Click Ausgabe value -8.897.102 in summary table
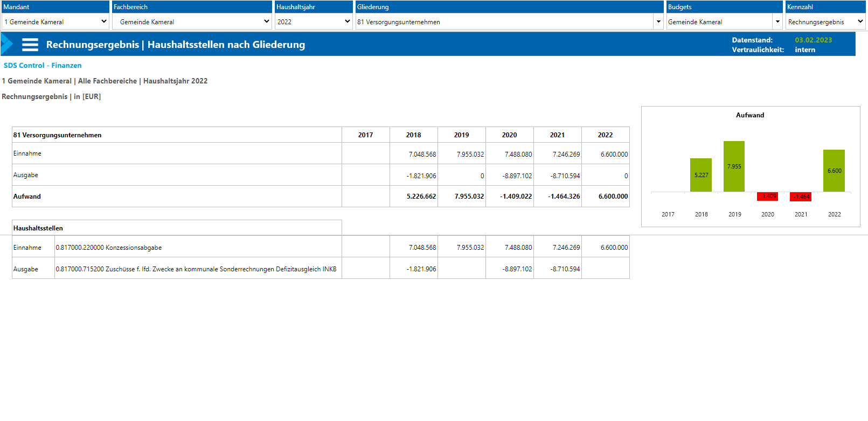The height and width of the screenshot is (421, 868). (517, 176)
